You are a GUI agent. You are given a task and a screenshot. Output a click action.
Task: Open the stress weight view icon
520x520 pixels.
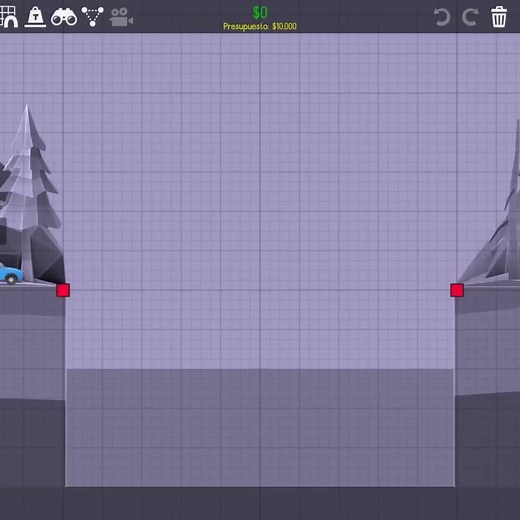[35, 17]
